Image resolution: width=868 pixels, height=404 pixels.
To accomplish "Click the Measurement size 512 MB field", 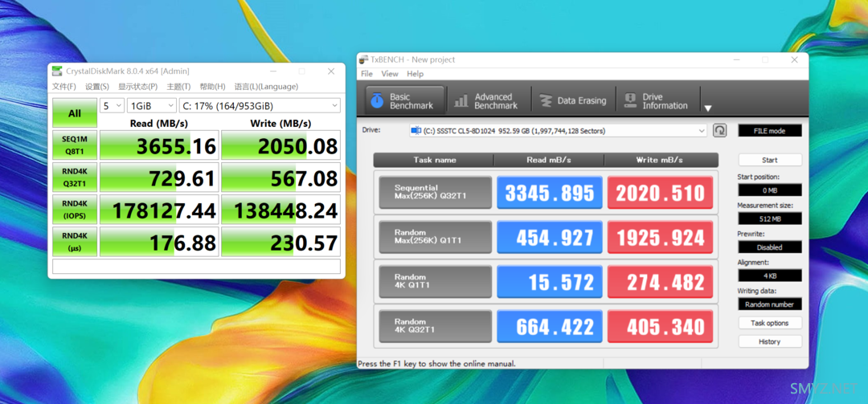I will point(770,218).
